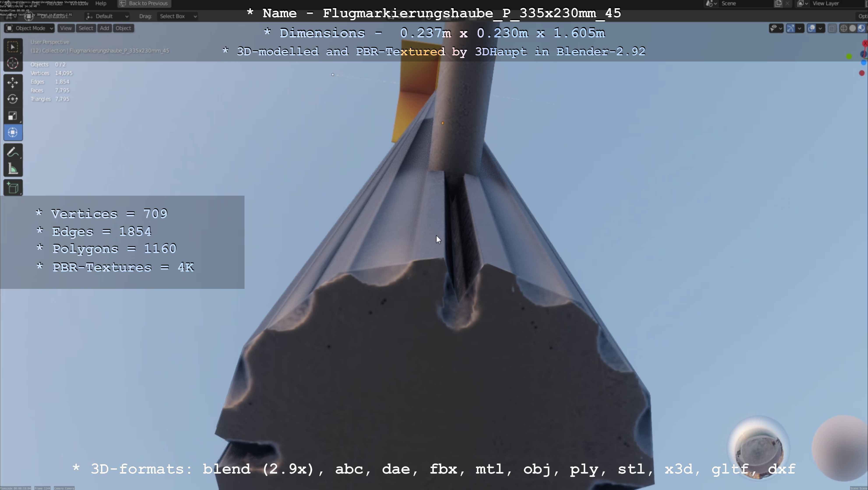Click the View Layer name field
The width and height of the screenshot is (868, 490).
pos(837,3)
